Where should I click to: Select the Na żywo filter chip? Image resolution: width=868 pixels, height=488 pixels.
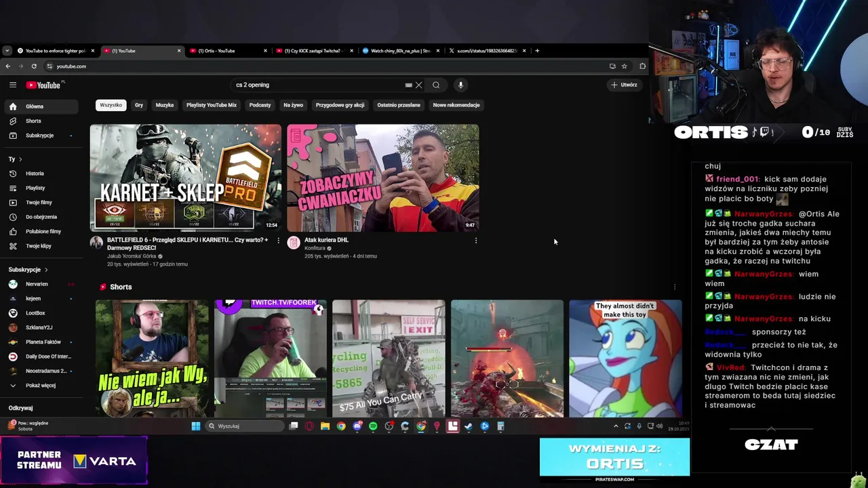pyautogui.click(x=293, y=105)
